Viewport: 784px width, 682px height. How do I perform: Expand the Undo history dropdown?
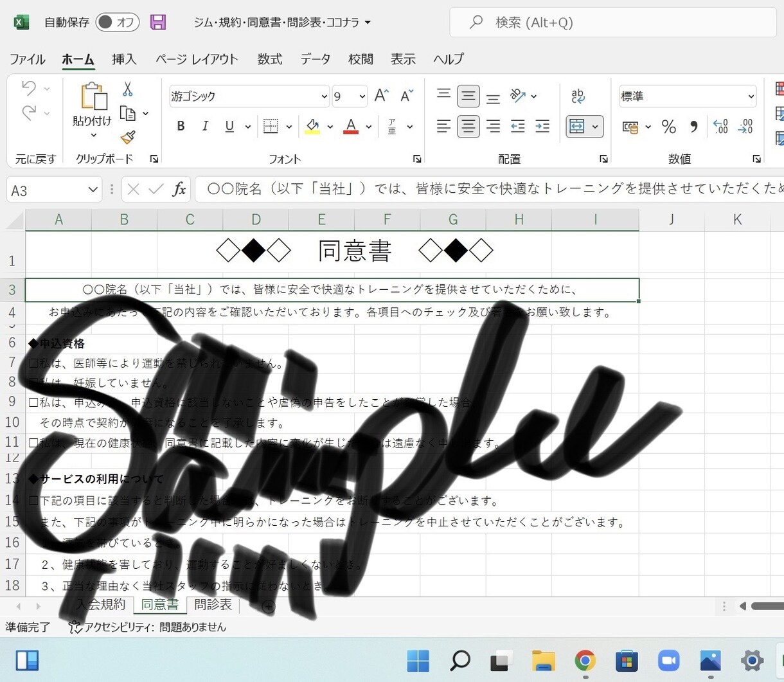tap(47, 89)
